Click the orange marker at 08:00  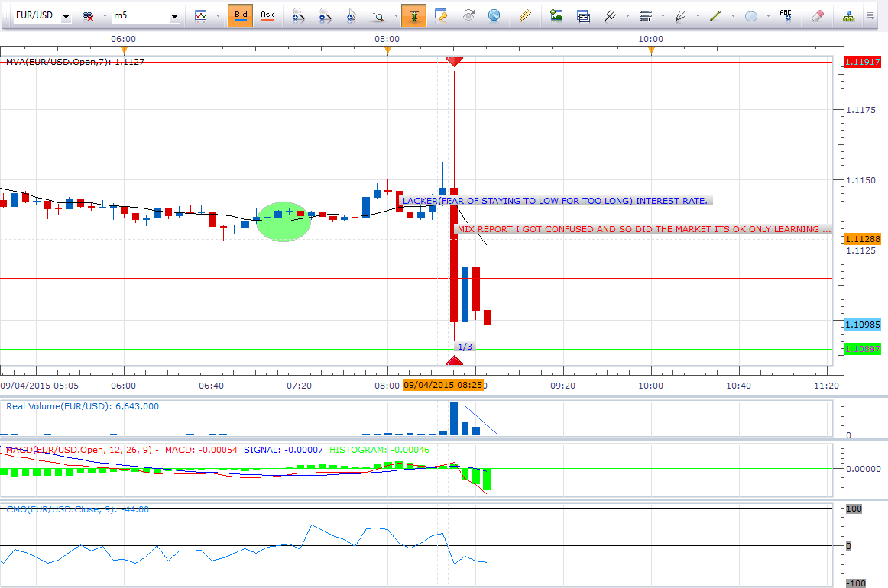point(387,51)
